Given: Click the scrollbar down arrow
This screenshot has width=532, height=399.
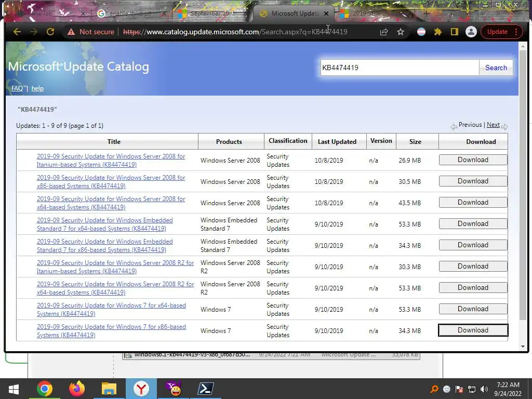Looking at the screenshot, I should click(523, 347).
